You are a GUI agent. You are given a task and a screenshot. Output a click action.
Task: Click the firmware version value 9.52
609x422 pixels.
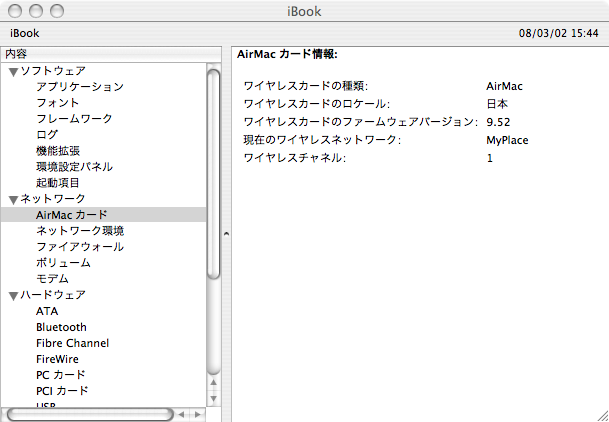(x=498, y=122)
